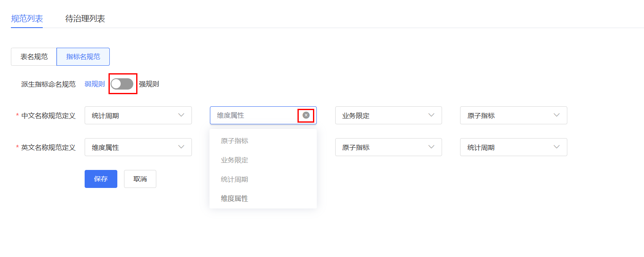Open the 业务限定 dropdown chevron
This screenshot has height=257, width=644.
pyautogui.click(x=432, y=115)
